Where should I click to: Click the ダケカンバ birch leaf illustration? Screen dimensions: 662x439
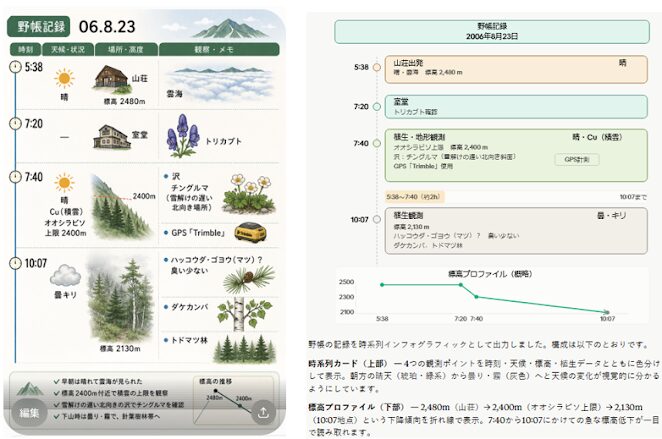[x=244, y=314]
